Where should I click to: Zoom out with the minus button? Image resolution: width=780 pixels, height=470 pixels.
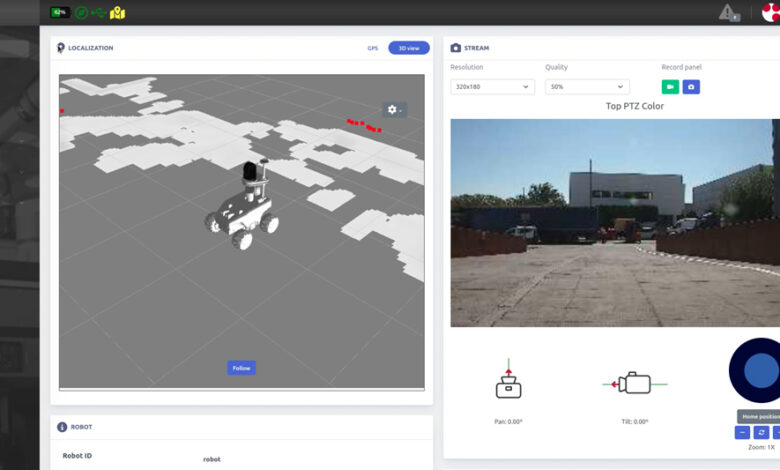point(742,432)
